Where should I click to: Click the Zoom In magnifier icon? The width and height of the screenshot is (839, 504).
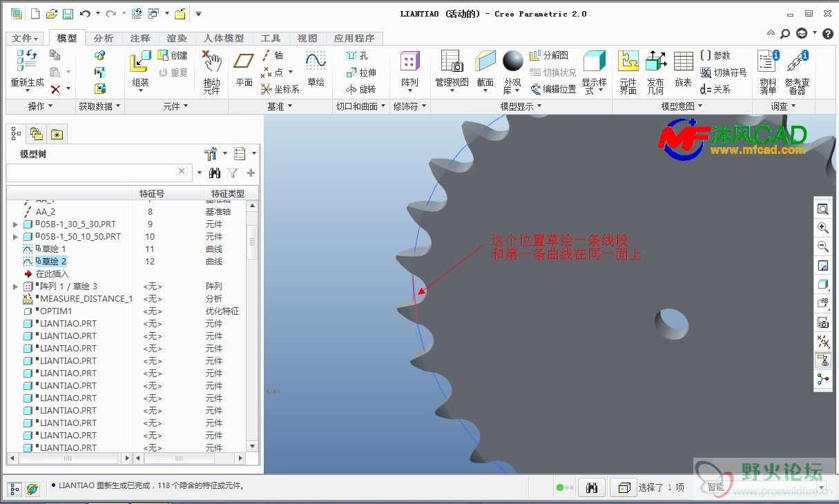pos(823,228)
